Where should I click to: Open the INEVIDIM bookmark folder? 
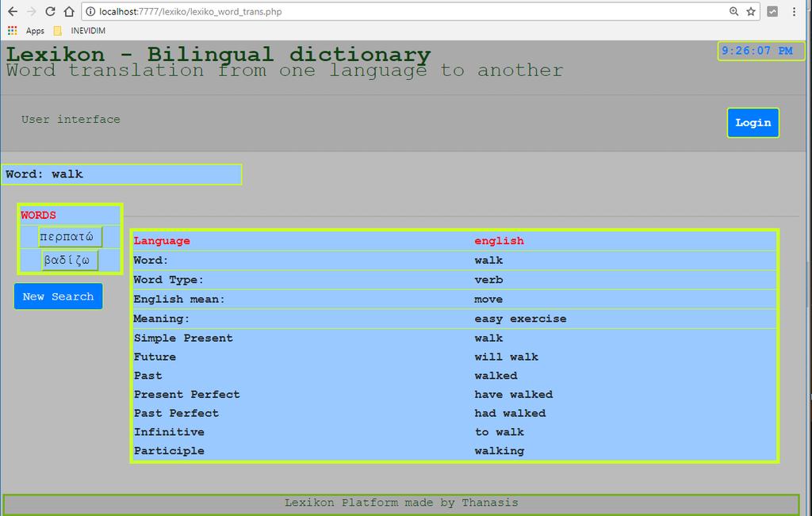click(x=80, y=31)
